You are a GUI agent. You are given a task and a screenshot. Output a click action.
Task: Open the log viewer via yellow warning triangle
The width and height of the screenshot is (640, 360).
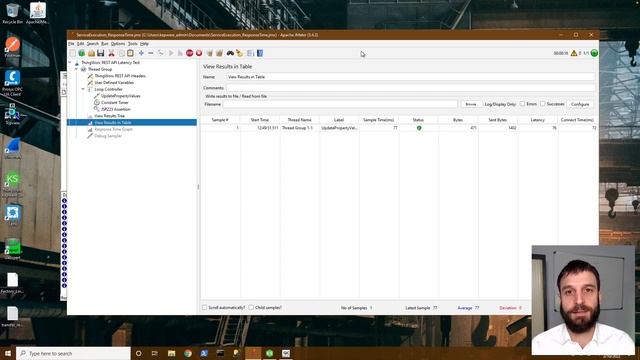point(574,53)
